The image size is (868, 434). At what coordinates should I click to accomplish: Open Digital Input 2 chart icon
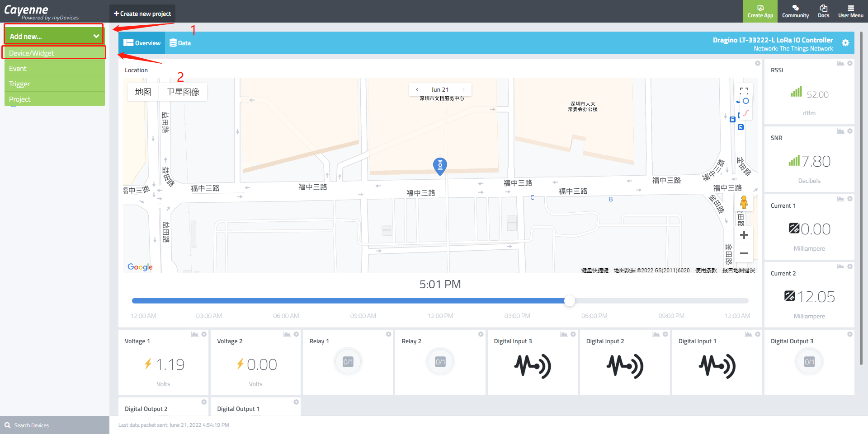[656, 334]
